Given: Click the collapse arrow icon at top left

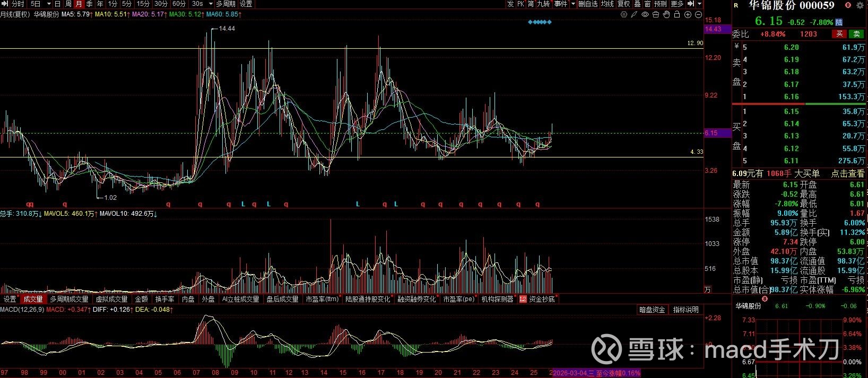Looking at the screenshot, I should click(x=5, y=4).
